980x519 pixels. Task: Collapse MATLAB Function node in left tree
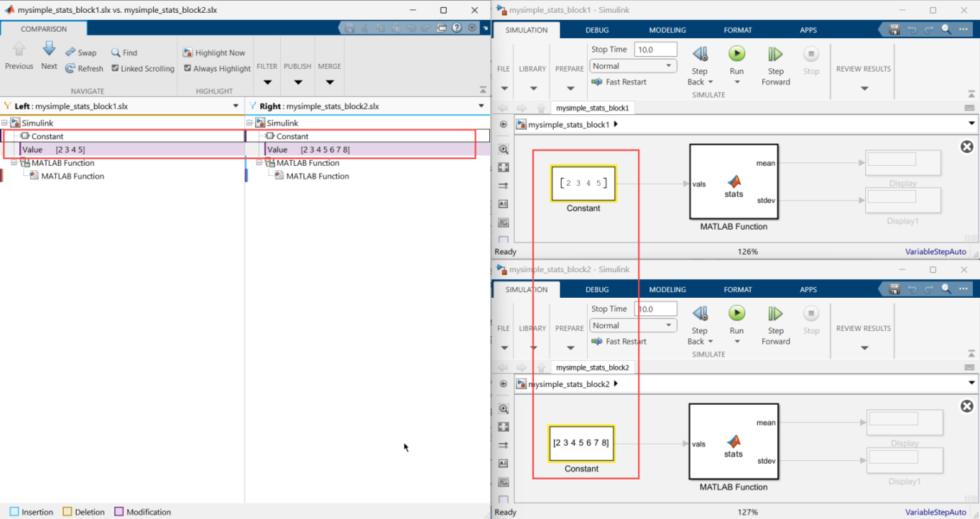coord(14,163)
